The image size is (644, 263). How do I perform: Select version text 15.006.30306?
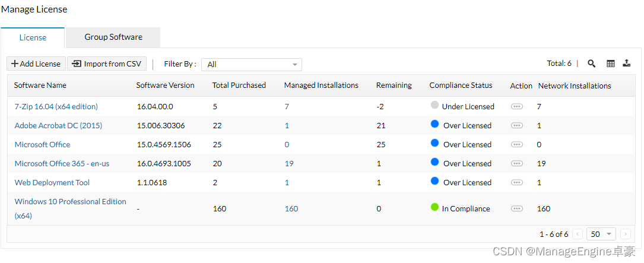pyautogui.click(x=161, y=125)
